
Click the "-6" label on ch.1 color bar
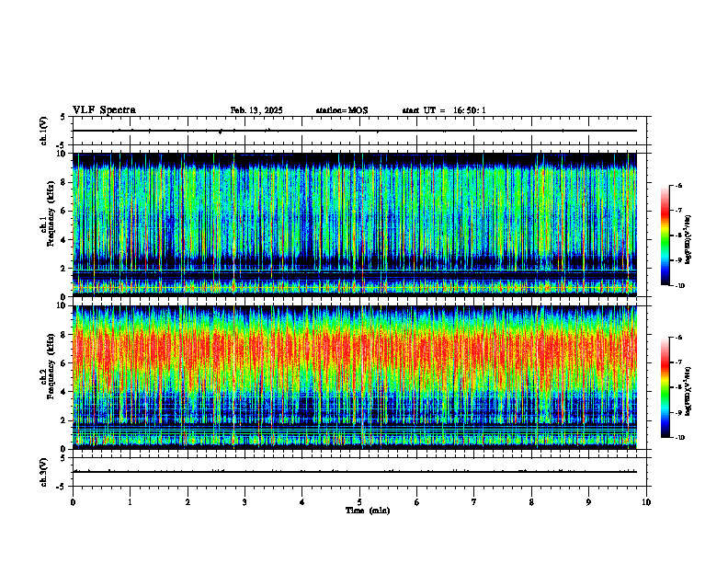click(x=678, y=185)
